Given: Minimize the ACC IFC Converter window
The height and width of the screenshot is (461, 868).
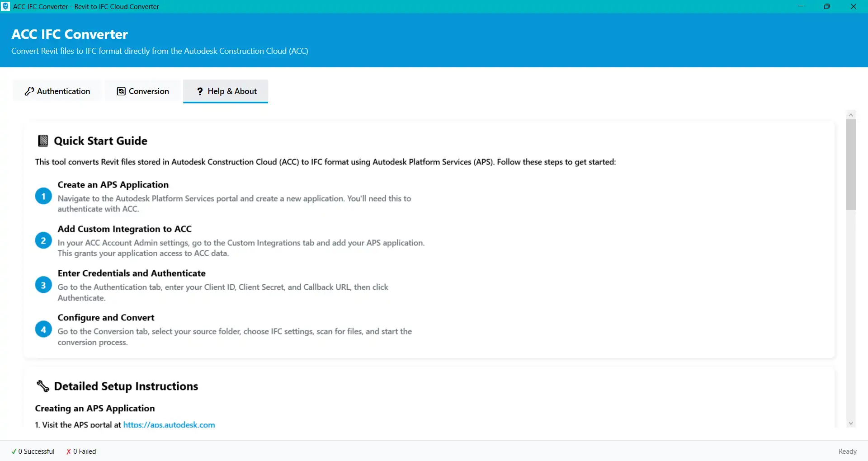Looking at the screenshot, I should pyautogui.click(x=800, y=6).
